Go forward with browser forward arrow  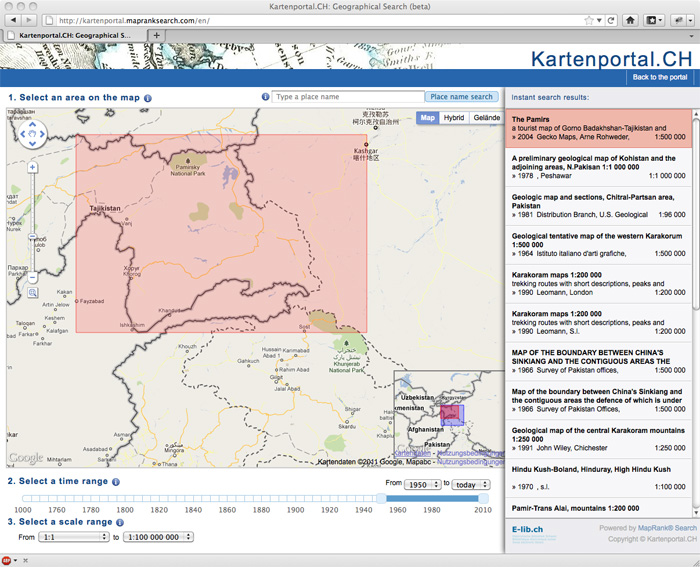click(x=29, y=20)
